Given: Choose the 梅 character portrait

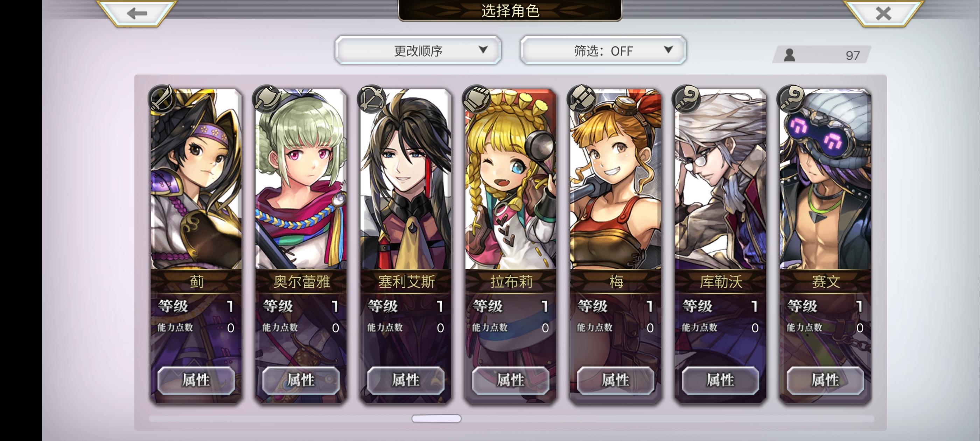Looking at the screenshot, I should click(x=616, y=179).
